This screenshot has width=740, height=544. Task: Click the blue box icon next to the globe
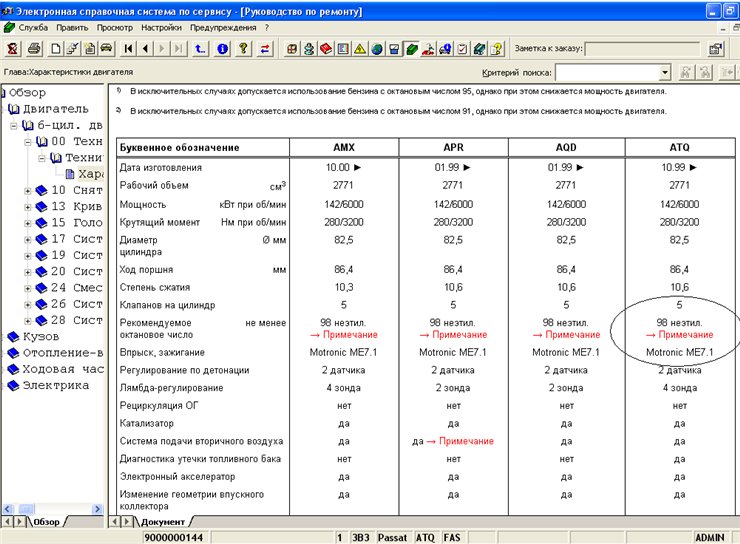(x=394, y=49)
